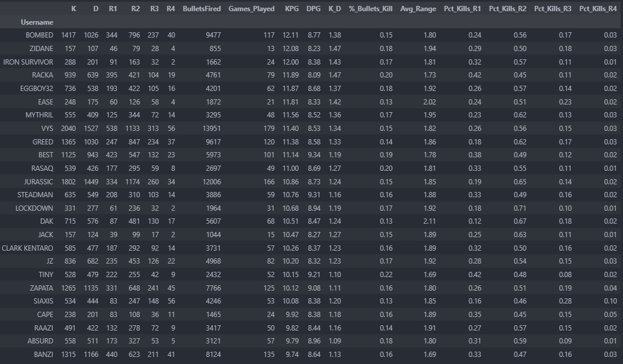Select DAK's Avg_Range value 2.11
Image resolution: width=623 pixels, height=364 pixels.
(x=430, y=222)
